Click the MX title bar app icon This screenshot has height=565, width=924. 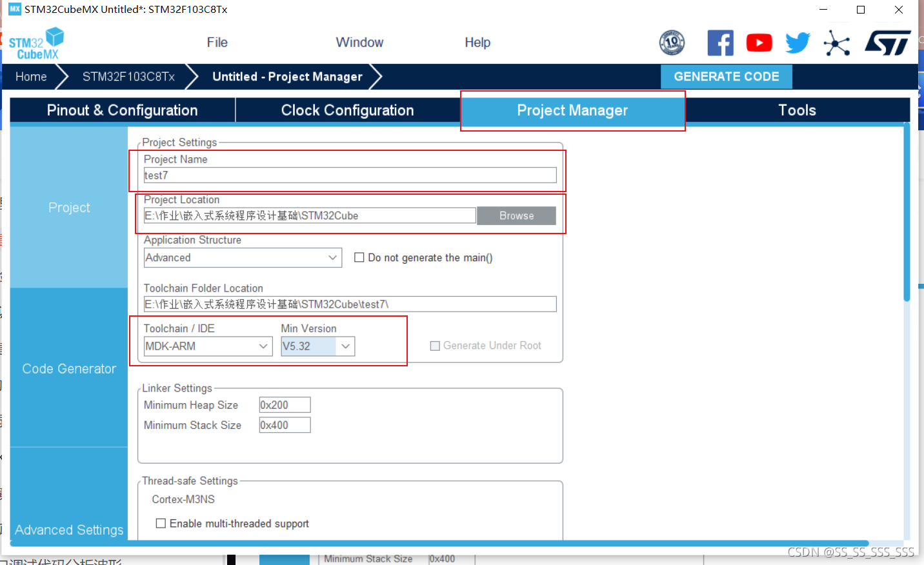tap(15, 9)
